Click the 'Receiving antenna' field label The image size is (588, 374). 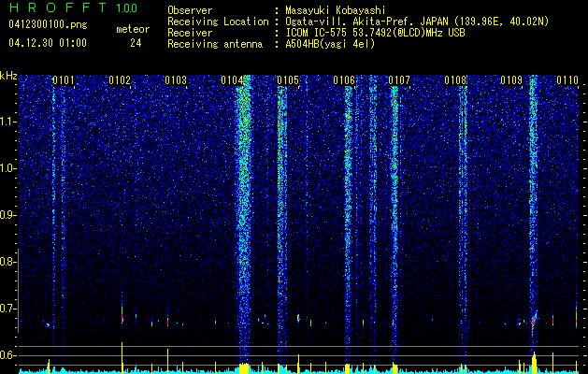[x=215, y=44]
